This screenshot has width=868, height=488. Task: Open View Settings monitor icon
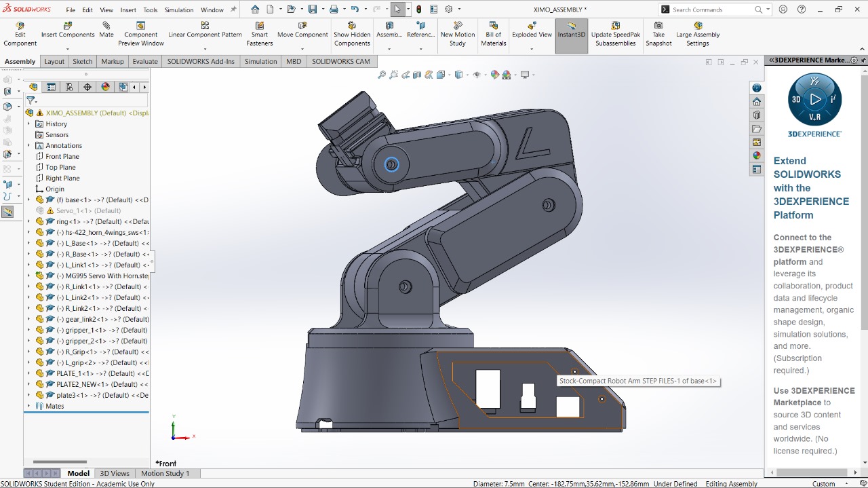[x=525, y=75]
